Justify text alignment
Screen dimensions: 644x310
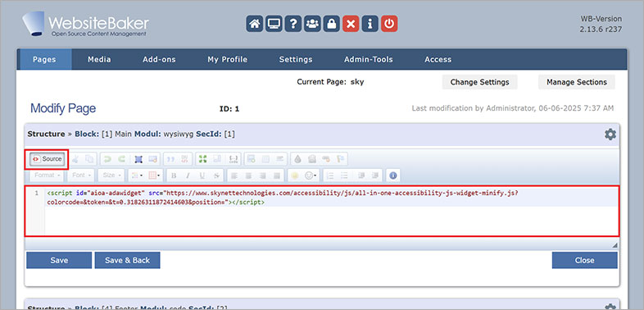(277, 176)
